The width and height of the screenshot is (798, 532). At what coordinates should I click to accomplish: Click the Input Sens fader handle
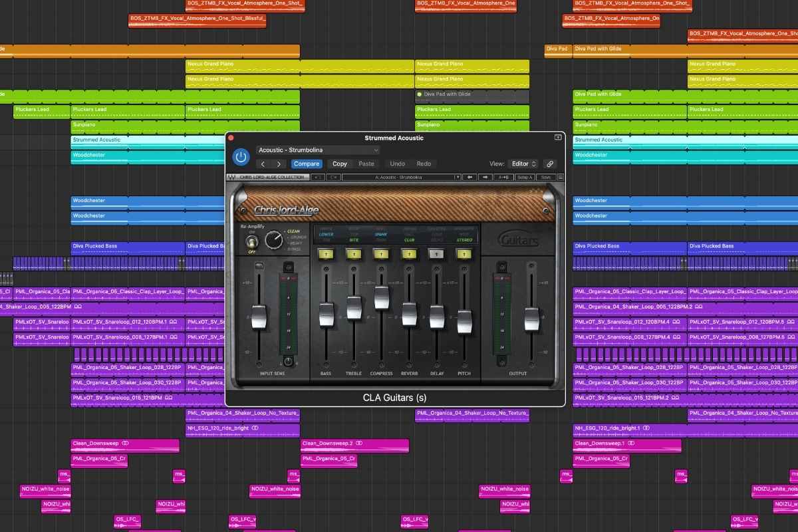click(x=259, y=317)
